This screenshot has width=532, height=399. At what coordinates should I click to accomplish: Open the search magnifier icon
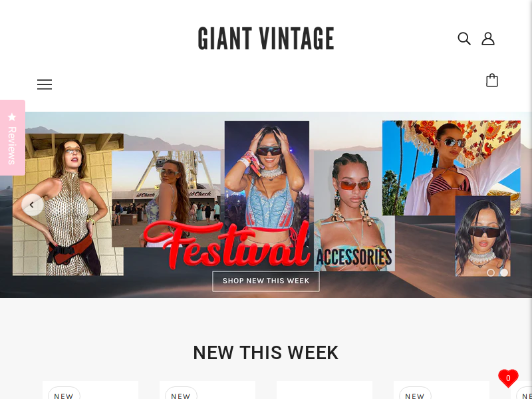click(464, 39)
